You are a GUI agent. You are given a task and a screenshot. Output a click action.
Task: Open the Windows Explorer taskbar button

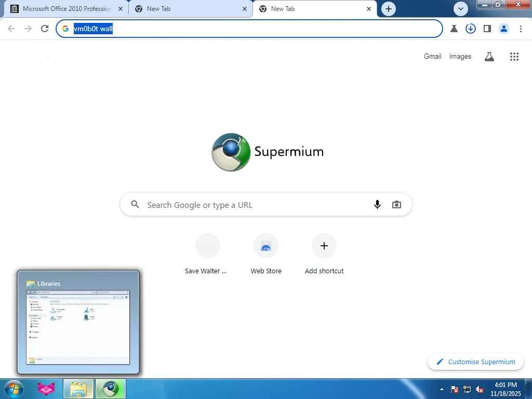pos(78,389)
